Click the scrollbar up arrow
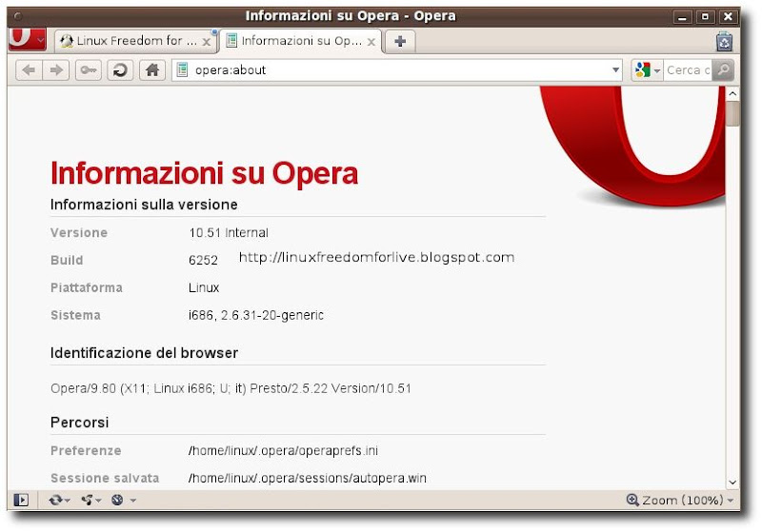This screenshot has height=532, width=762. pyautogui.click(x=732, y=93)
